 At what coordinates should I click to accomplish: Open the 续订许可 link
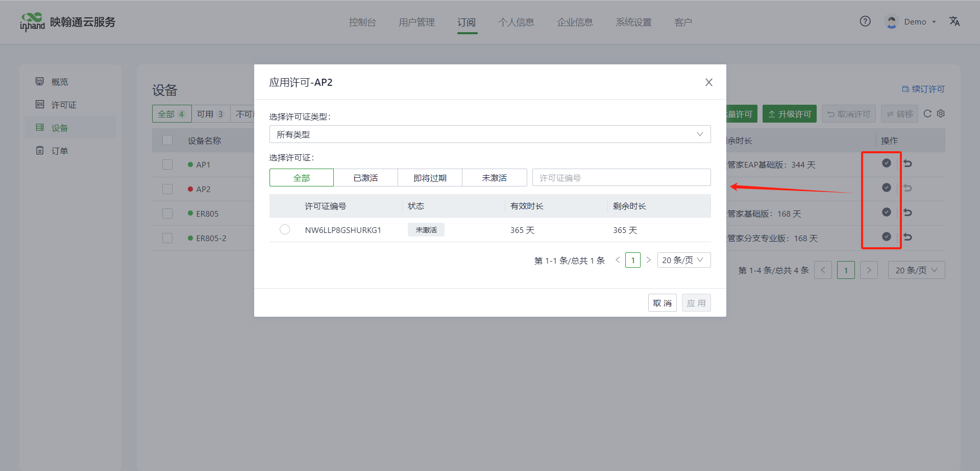click(923, 89)
